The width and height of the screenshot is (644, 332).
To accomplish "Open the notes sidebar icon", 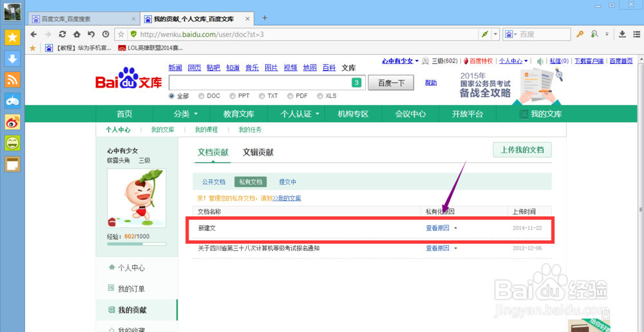I will (x=12, y=163).
